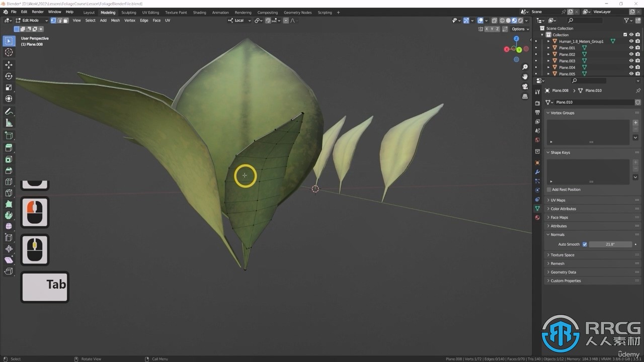Open the Options dropdown in viewport
The width and height of the screenshot is (644, 362).
[520, 29]
